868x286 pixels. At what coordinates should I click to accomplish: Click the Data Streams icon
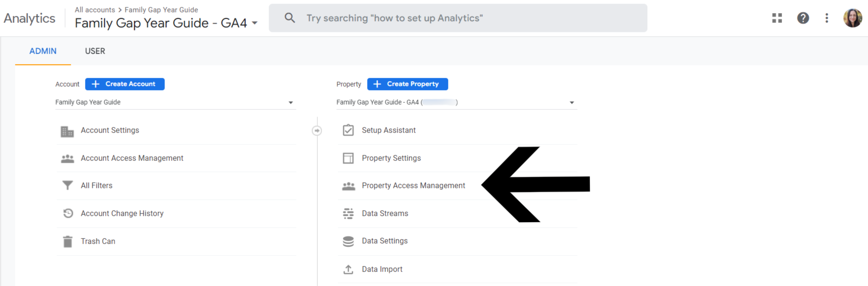348,214
